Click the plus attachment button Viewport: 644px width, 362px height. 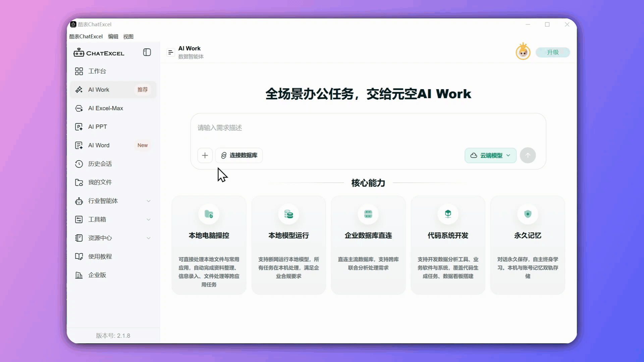[205, 156]
